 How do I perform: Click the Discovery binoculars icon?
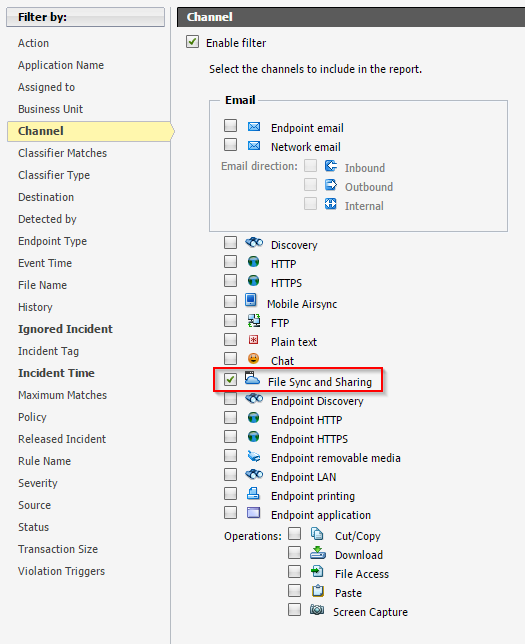coord(254,243)
